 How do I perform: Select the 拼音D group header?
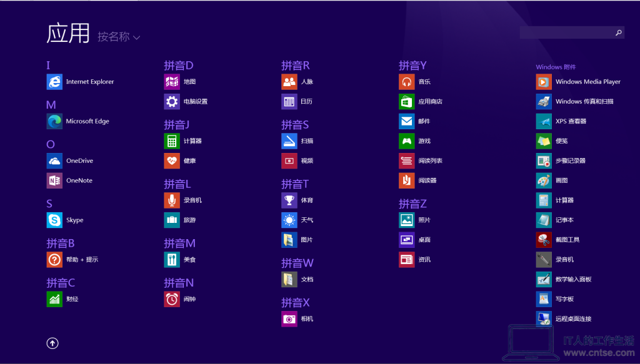point(178,65)
